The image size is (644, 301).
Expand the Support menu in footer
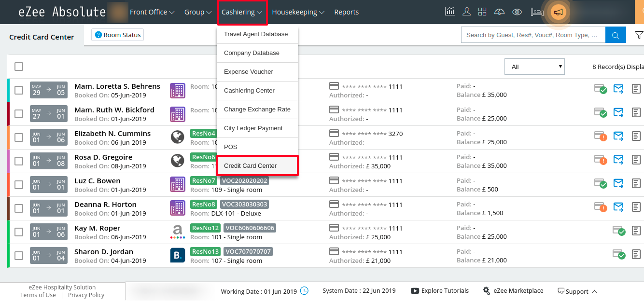[x=577, y=291]
